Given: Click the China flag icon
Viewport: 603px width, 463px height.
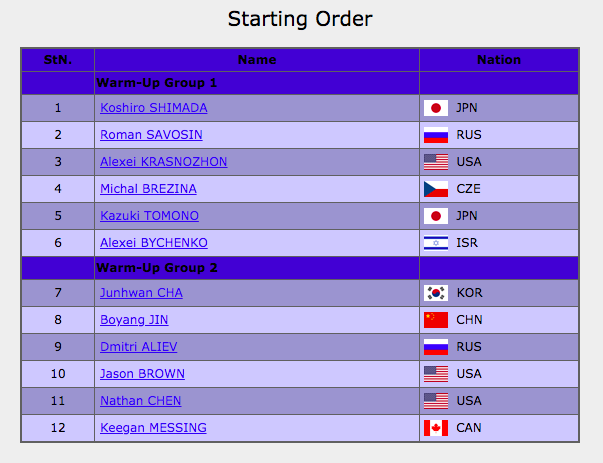Looking at the screenshot, I should pos(436,320).
